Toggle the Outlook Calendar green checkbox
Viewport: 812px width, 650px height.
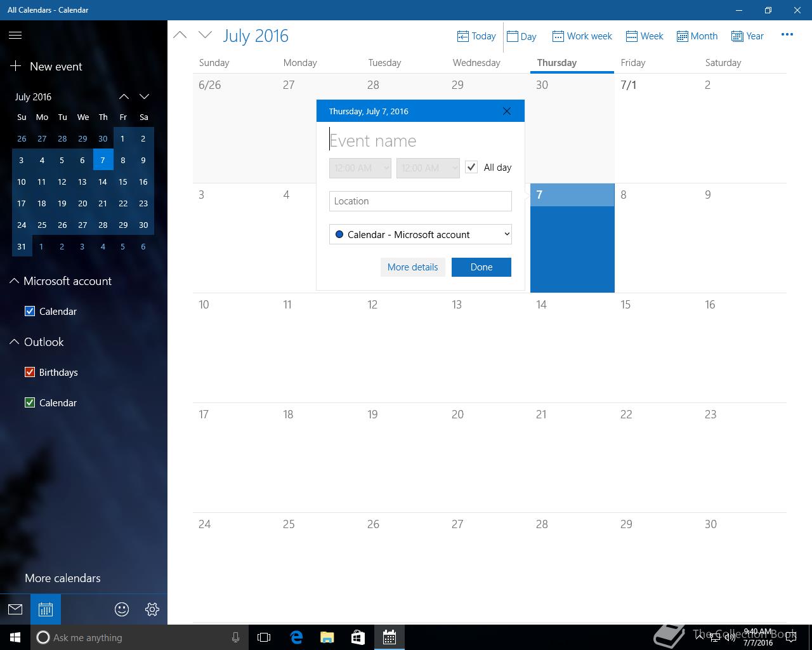coord(29,402)
